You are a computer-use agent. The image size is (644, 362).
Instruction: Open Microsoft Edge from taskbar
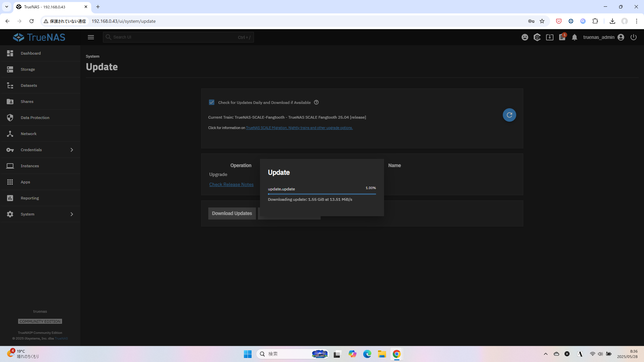[367, 354]
